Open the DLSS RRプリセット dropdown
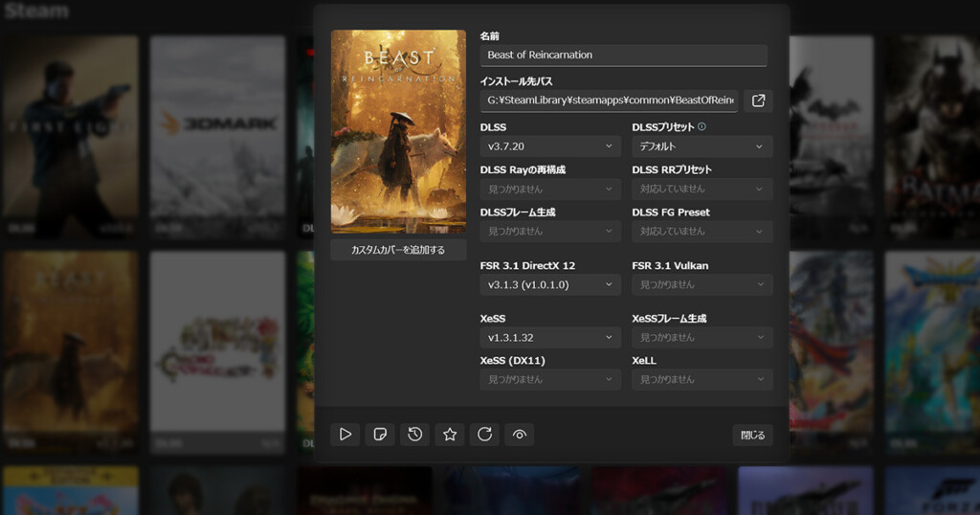The width and height of the screenshot is (980, 515). coord(702,189)
